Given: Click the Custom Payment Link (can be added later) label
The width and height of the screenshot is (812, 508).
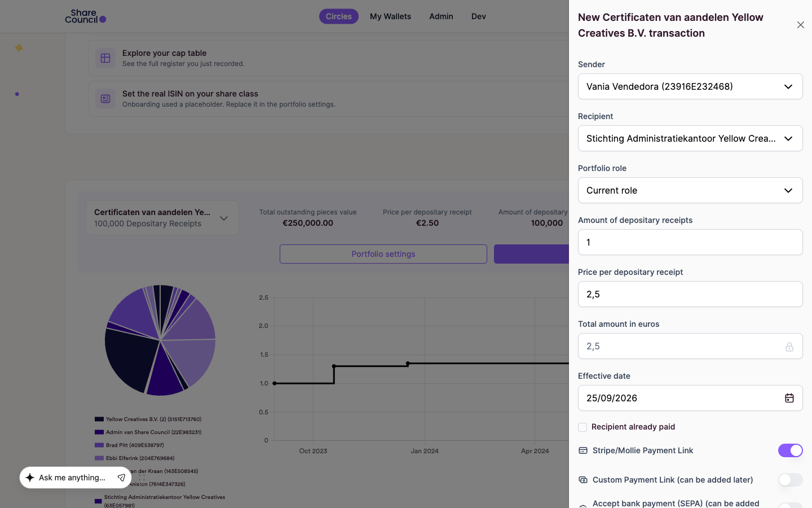Looking at the screenshot, I should [673, 480].
